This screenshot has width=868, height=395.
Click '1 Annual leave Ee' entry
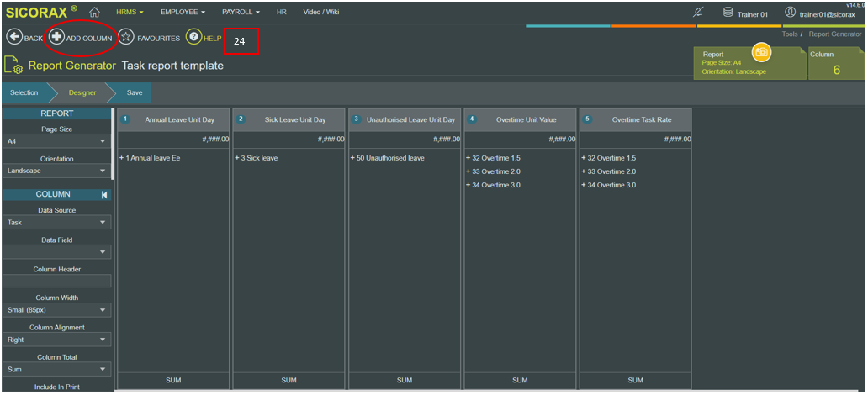[x=150, y=158]
